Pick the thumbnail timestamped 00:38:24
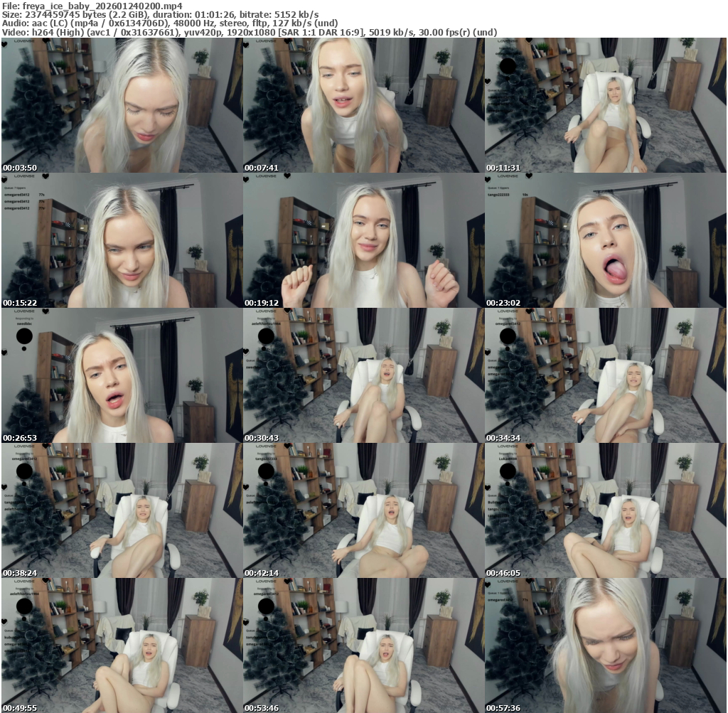The image size is (728, 713). (122, 510)
